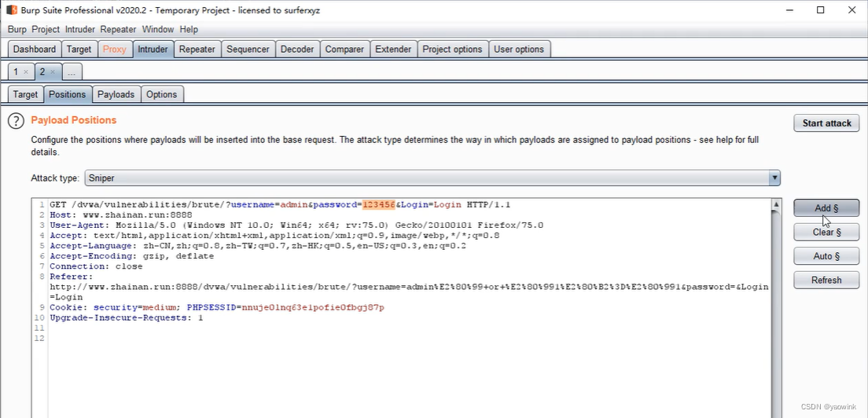The width and height of the screenshot is (868, 418).
Task: Click the Host header line
Action: pos(120,214)
